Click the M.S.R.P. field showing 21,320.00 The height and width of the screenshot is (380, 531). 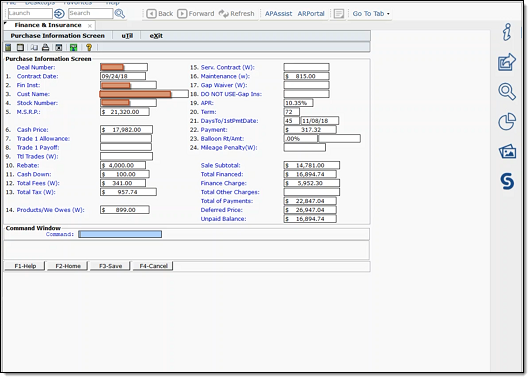(125, 112)
